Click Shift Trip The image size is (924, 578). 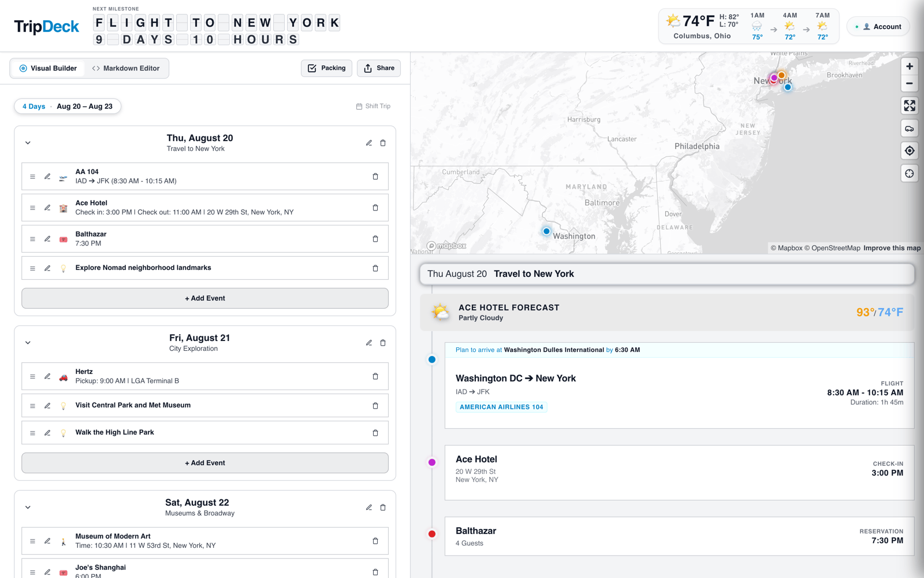pyautogui.click(x=373, y=106)
